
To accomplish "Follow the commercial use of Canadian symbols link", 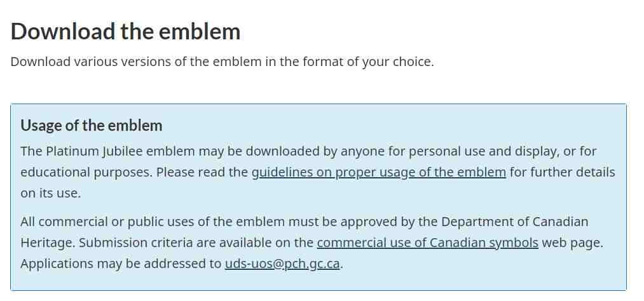I will (428, 243).
